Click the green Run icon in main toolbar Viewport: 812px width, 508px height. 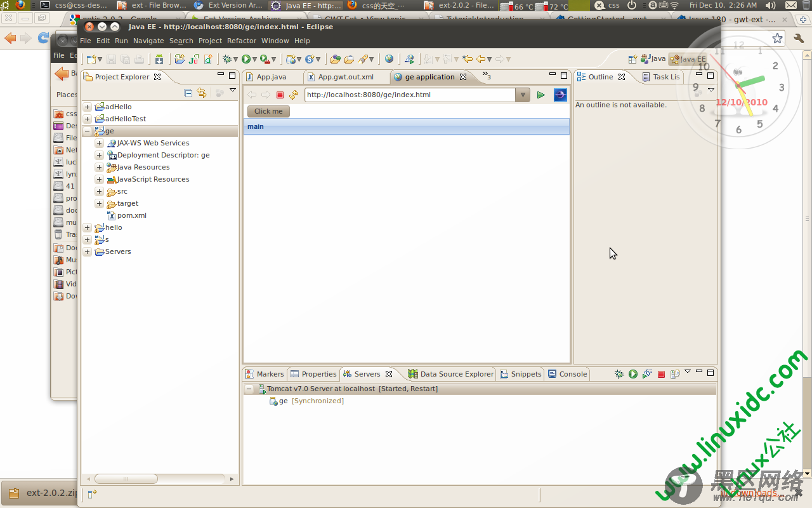246,59
